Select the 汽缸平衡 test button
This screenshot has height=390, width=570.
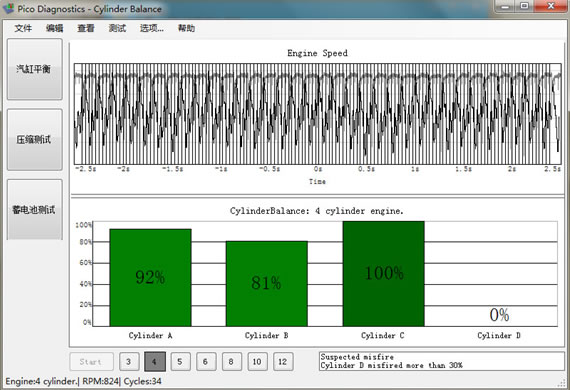point(35,69)
